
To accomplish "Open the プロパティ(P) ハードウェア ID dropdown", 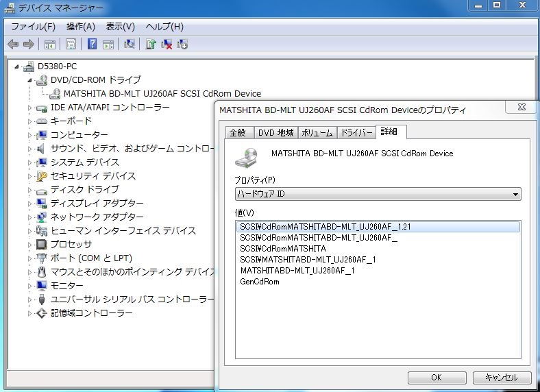I will 378,194.
